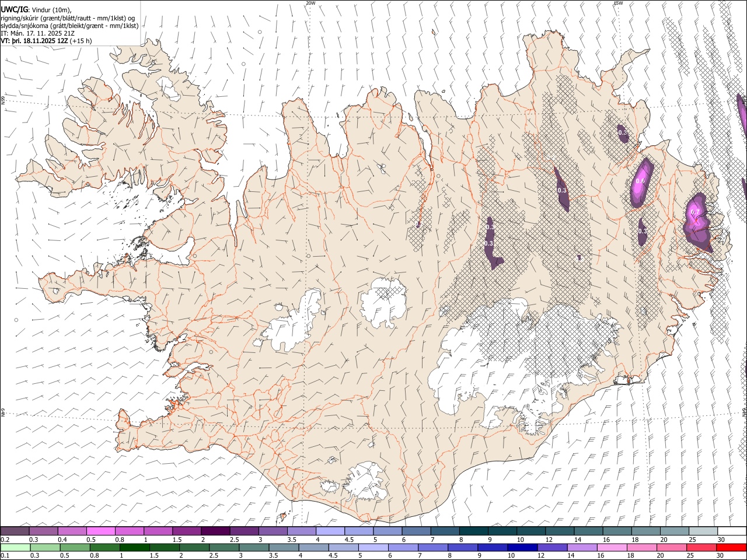Screen dimensions: 747x560
Task: Click the 'IT: Mán. 17. 11. 2025 21Z' line
Action: click(37, 33)
